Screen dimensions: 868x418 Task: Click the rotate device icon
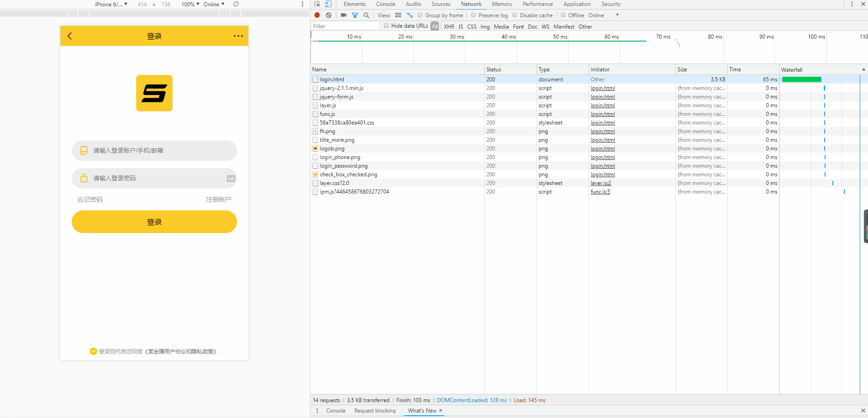236,4
